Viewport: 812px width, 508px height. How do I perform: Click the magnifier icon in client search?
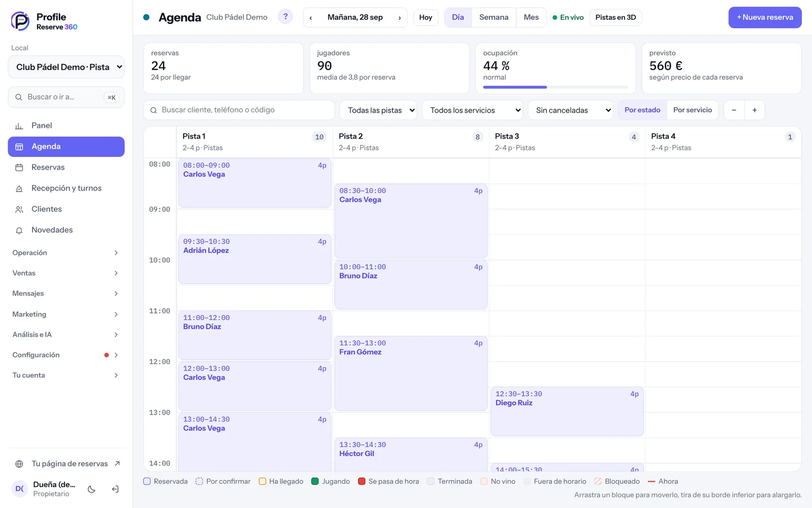[154, 110]
